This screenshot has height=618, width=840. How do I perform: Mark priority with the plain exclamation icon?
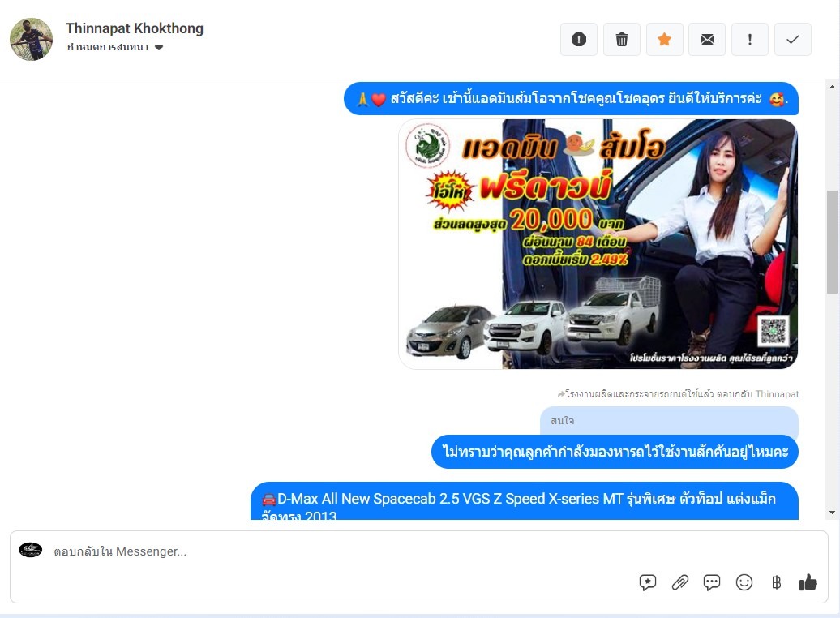click(x=750, y=39)
